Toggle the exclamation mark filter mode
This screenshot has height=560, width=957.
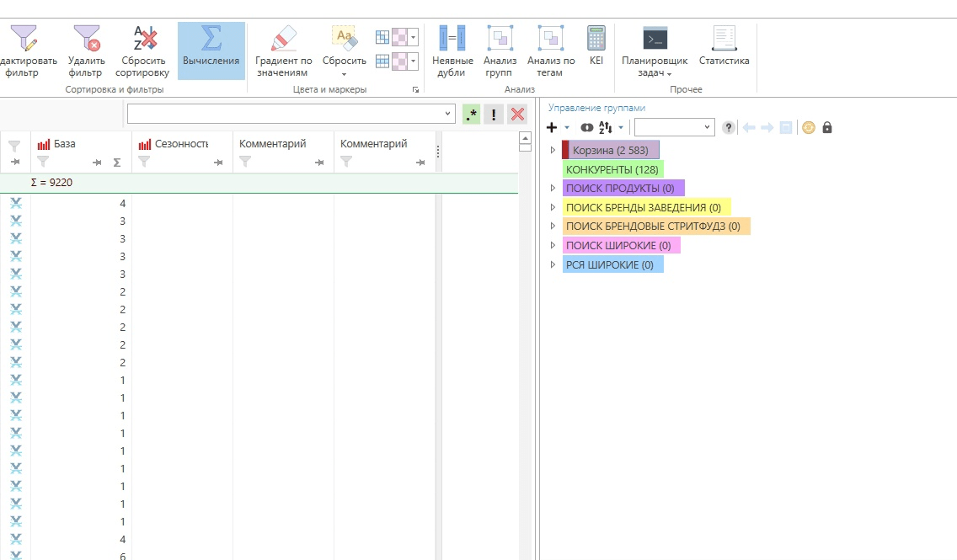494,114
